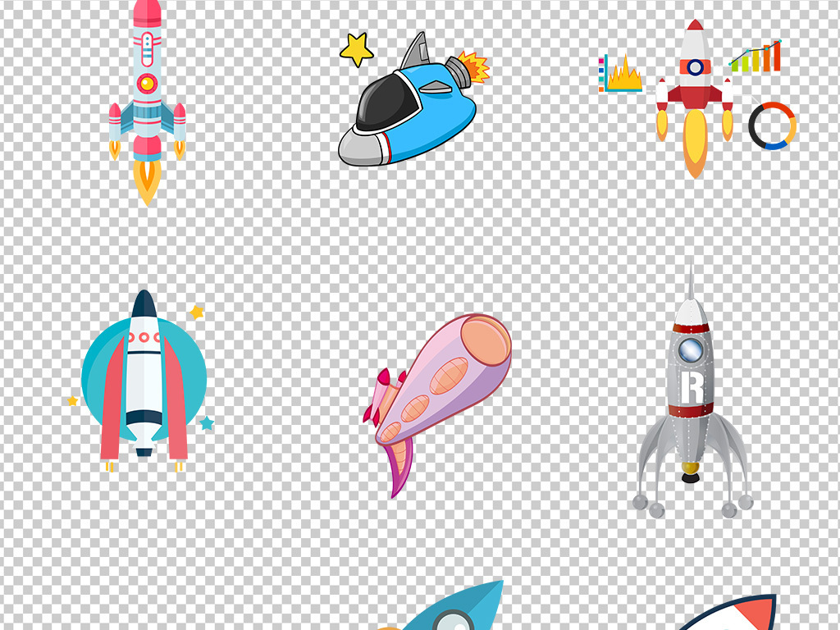Select the red-tipped rocket in the bottom right corner
The width and height of the screenshot is (840, 630).
tap(738, 615)
